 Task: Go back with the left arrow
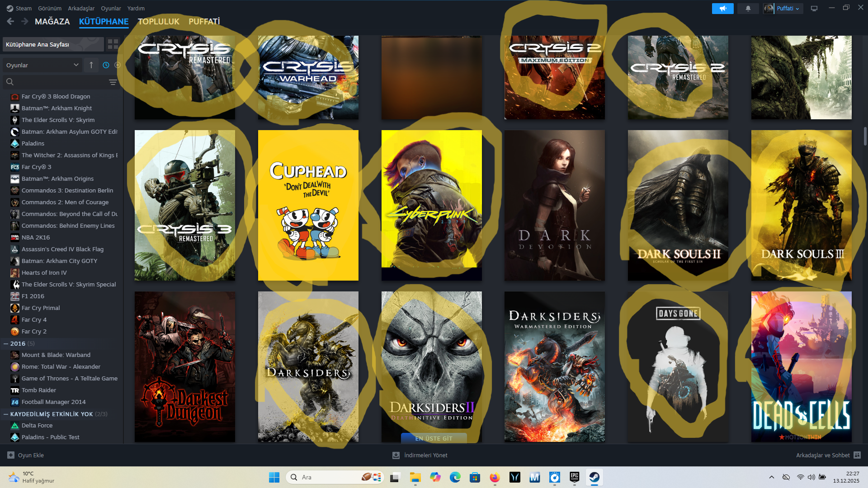pos(11,21)
